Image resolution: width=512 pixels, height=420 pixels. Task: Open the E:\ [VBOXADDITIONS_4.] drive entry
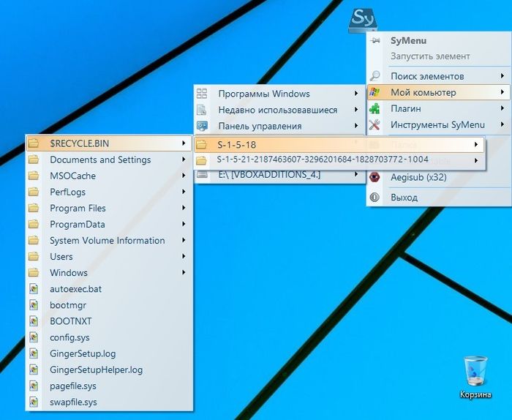click(268, 176)
